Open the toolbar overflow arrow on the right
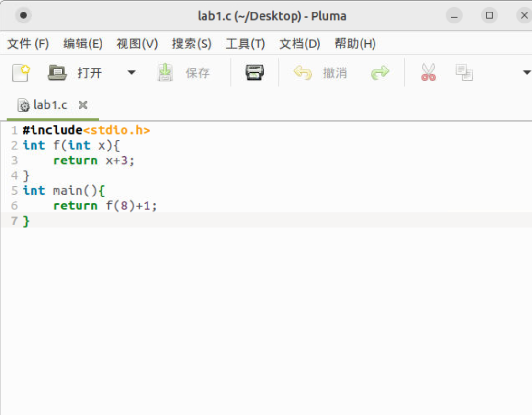The height and width of the screenshot is (415, 532). tap(527, 72)
